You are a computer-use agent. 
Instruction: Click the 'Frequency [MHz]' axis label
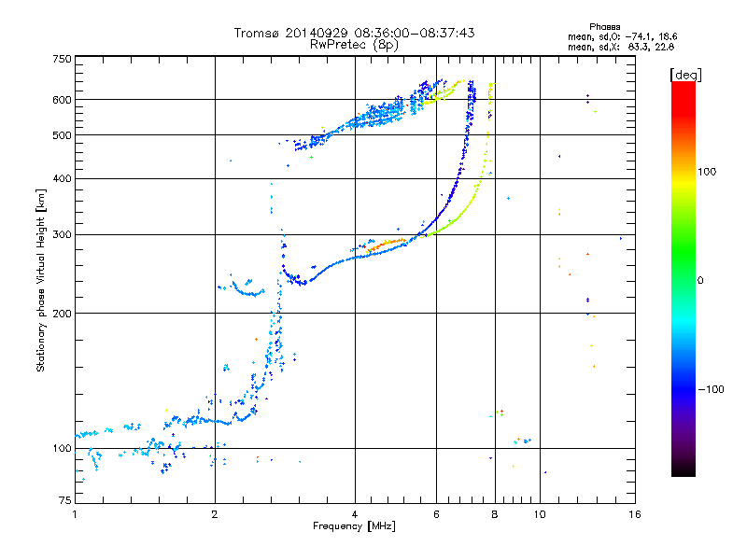pos(354,526)
